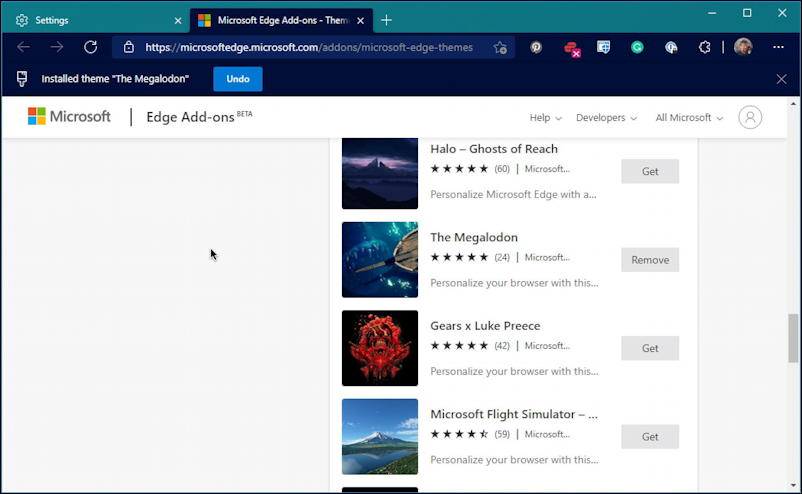
Task: Click the Flight Simulator theme description text
Action: (x=514, y=460)
